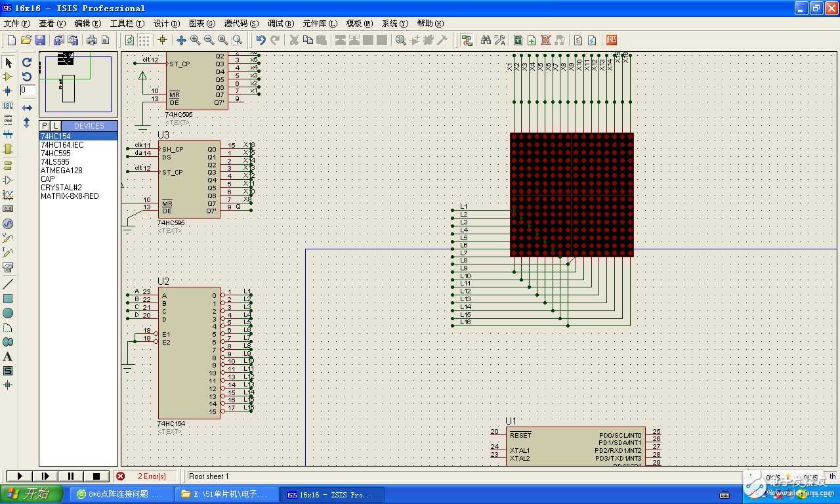Click the Zoom In magnifier icon

tap(196, 40)
